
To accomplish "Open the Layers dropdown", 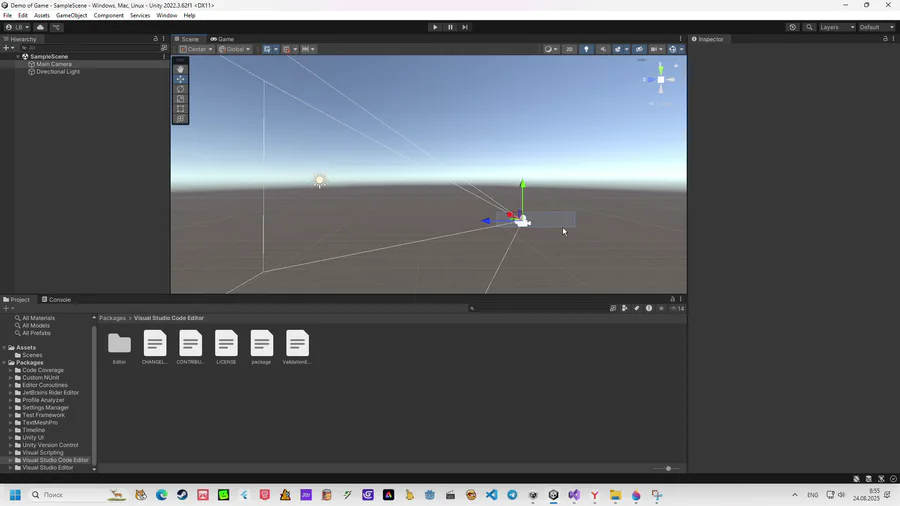I will (837, 27).
